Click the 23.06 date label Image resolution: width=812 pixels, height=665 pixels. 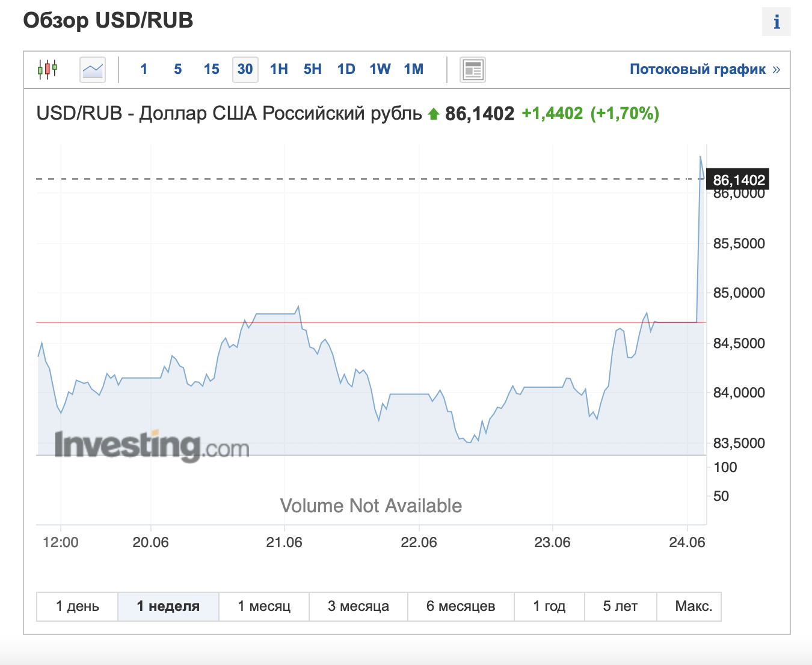pyautogui.click(x=552, y=542)
